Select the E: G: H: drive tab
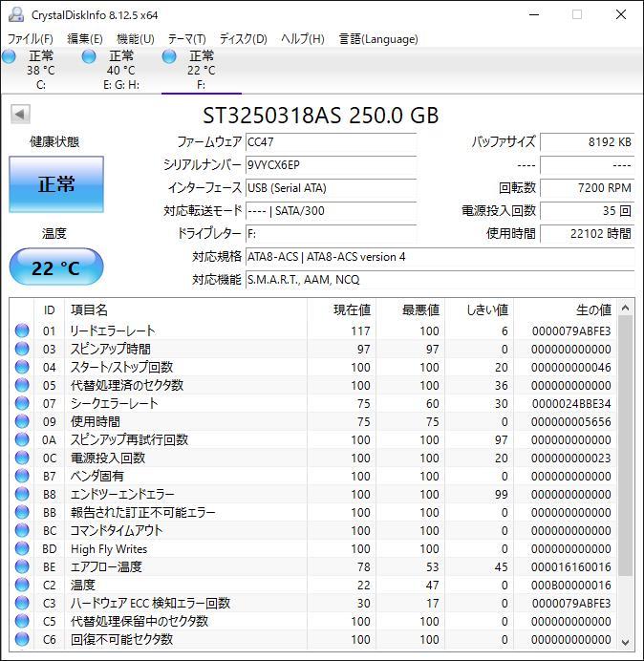This screenshot has height=661, width=644. point(121,70)
